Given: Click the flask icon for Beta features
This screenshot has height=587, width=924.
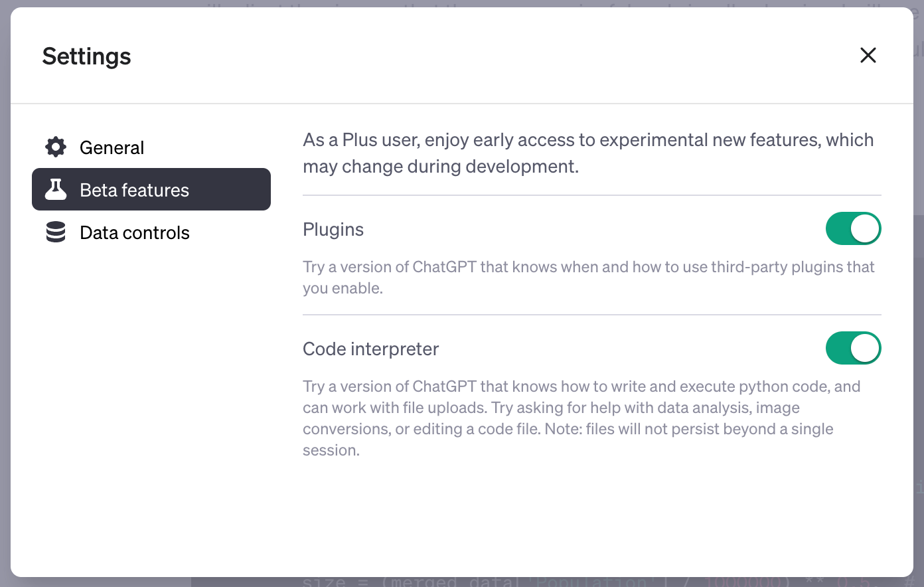Looking at the screenshot, I should coord(56,189).
